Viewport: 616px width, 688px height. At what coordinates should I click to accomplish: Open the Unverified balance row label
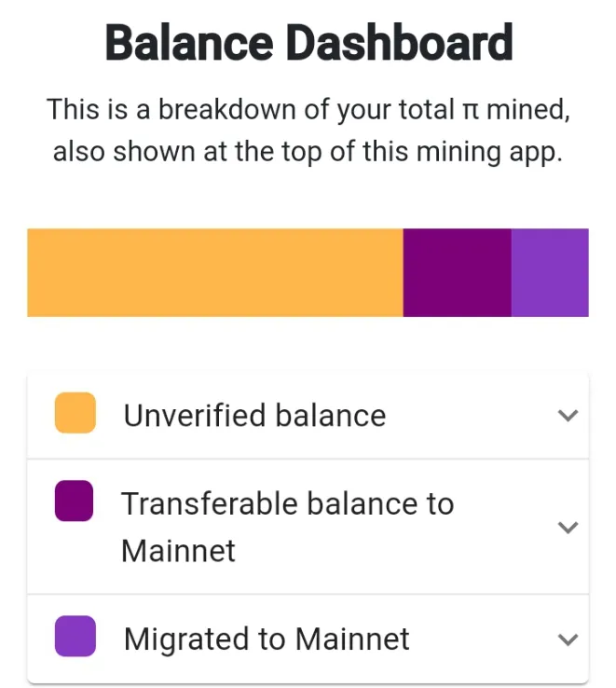tap(254, 415)
